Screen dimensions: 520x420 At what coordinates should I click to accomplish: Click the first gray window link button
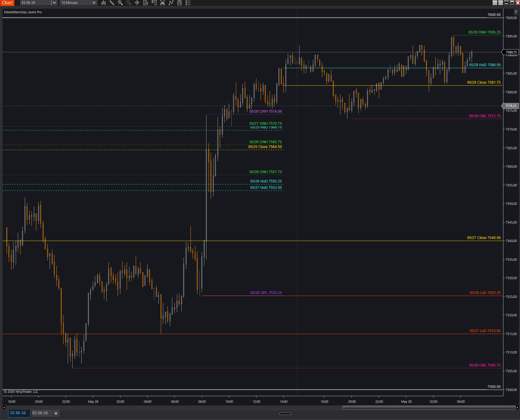(495, 3)
